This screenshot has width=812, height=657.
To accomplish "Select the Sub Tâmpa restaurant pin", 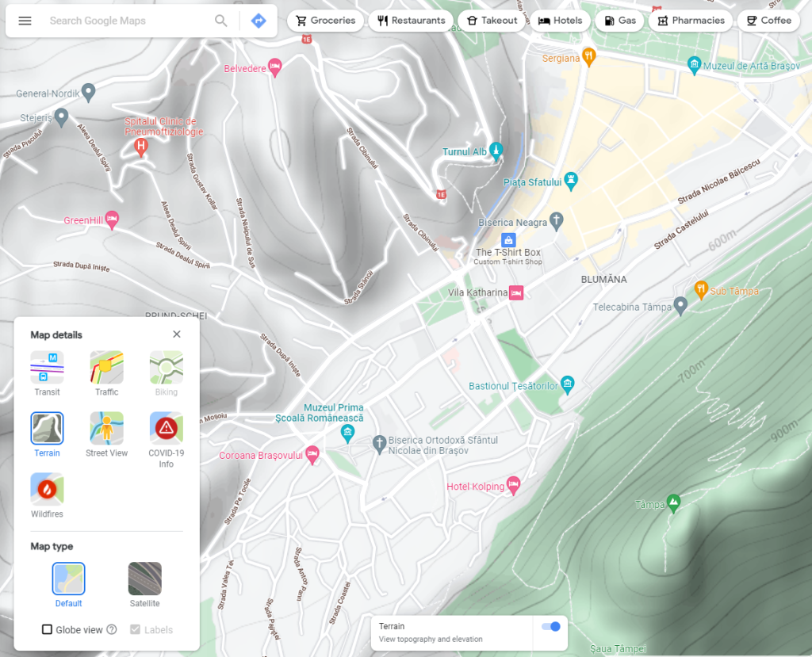I will coord(701,290).
